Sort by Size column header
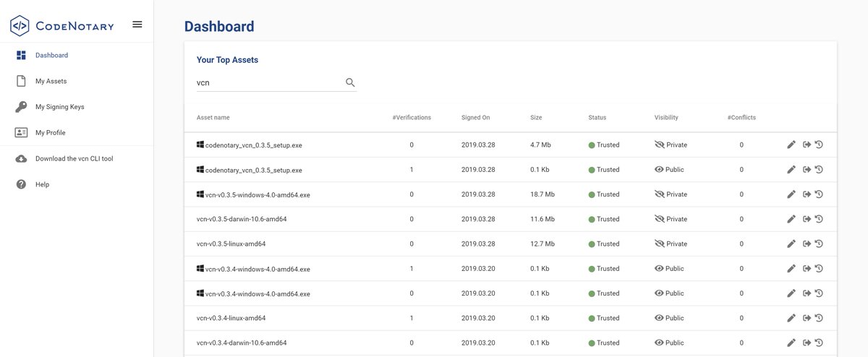Image resolution: width=868 pixels, height=357 pixels. pyautogui.click(x=536, y=117)
